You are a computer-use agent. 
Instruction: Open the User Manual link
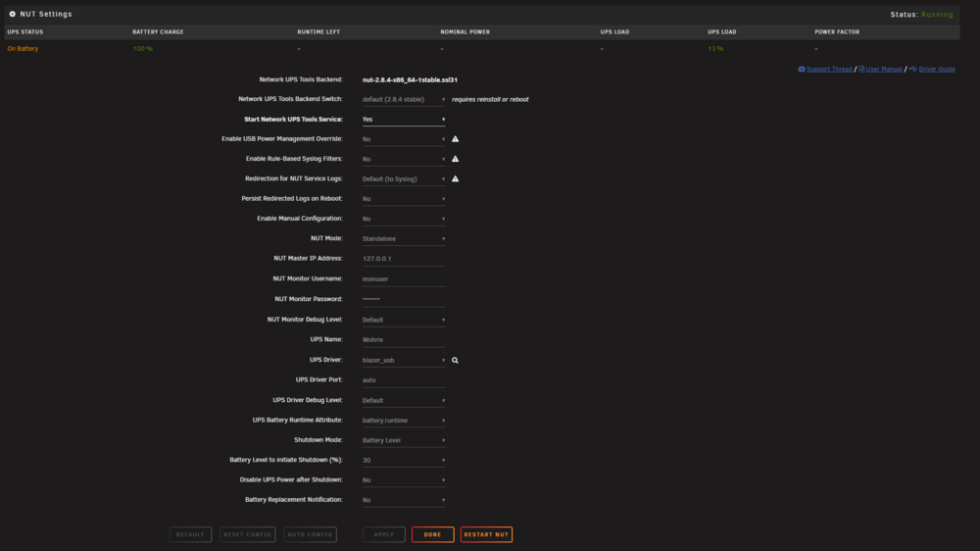coord(884,69)
